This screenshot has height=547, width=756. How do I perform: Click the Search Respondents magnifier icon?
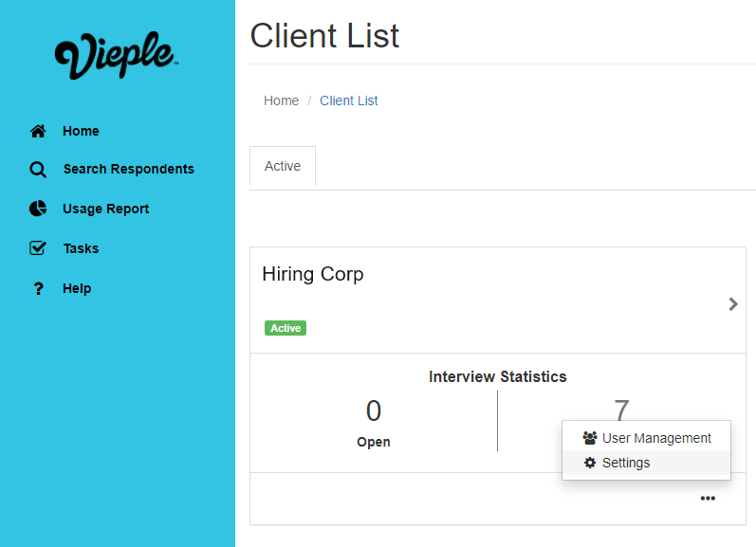pos(38,170)
